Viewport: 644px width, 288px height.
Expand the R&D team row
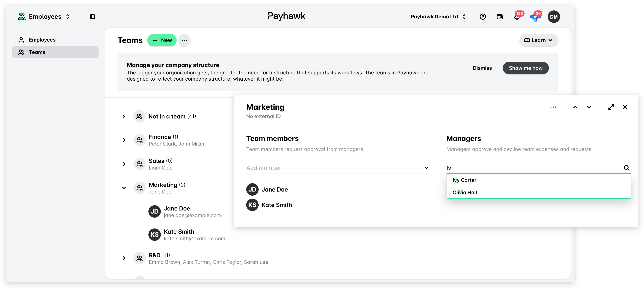point(124,258)
